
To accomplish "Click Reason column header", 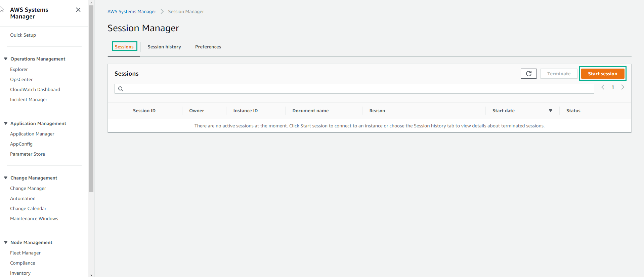I will tap(377, 111).
